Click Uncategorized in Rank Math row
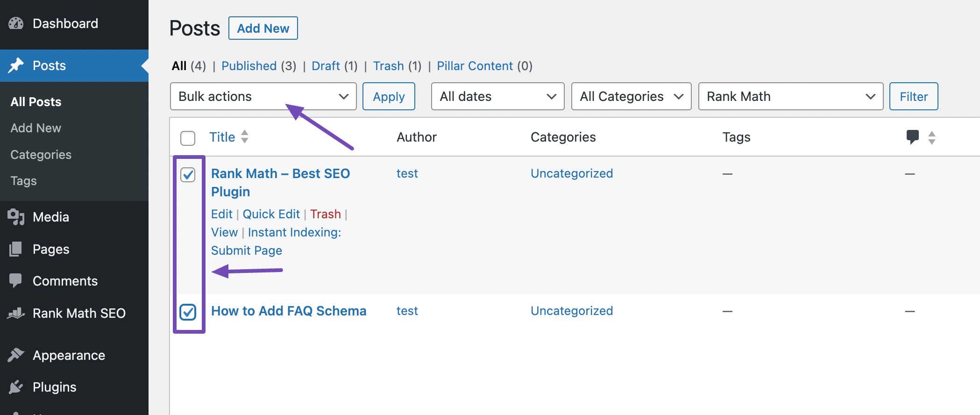 [x=572, y=173]
